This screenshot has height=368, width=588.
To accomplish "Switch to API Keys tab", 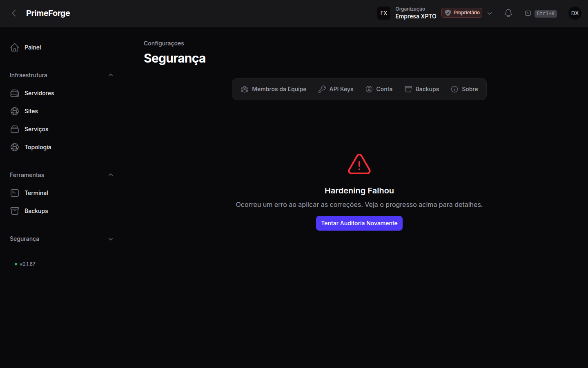I will tap(336, 89).
